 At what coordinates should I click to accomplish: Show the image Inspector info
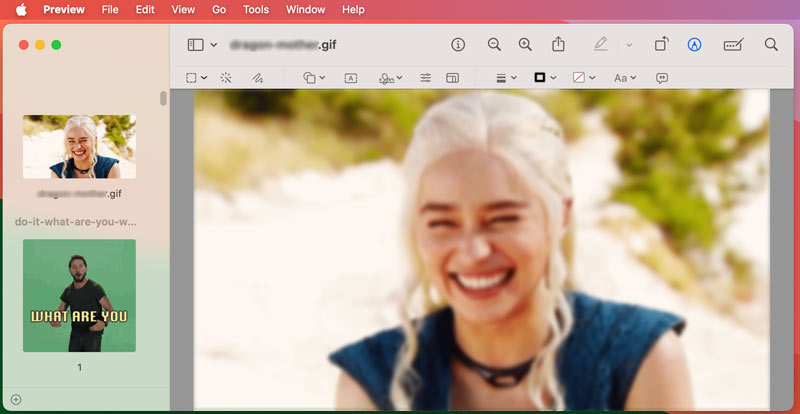(x=458, y=45)
